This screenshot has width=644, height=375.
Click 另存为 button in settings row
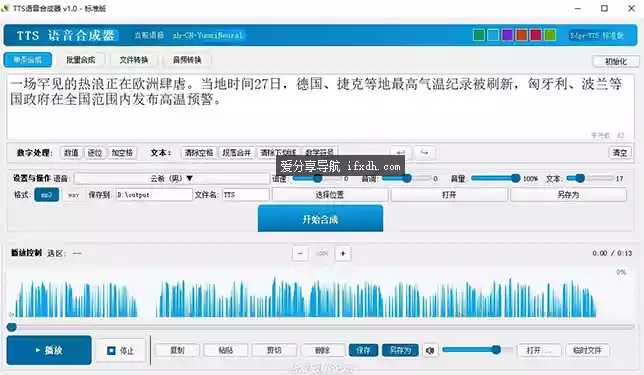coord(568,195)
